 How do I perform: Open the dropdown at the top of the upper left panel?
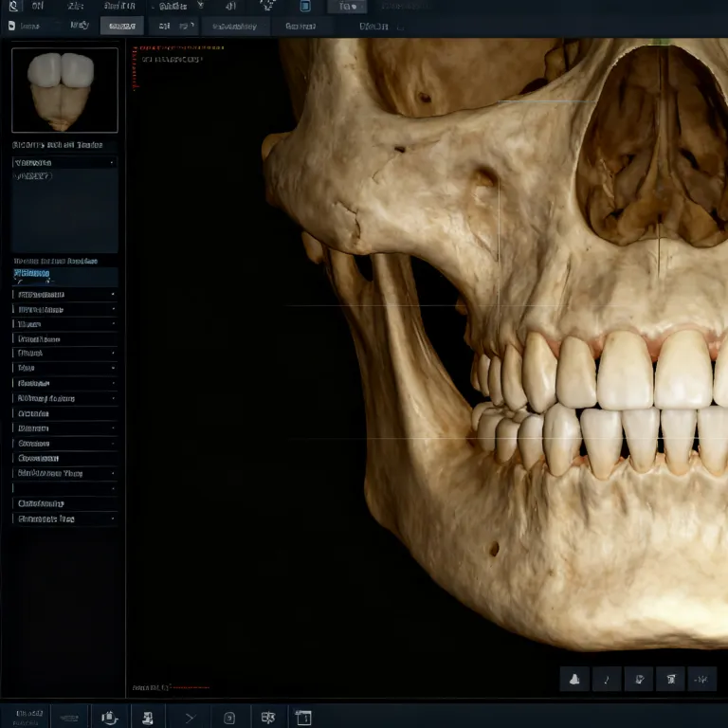pos(64,162)
